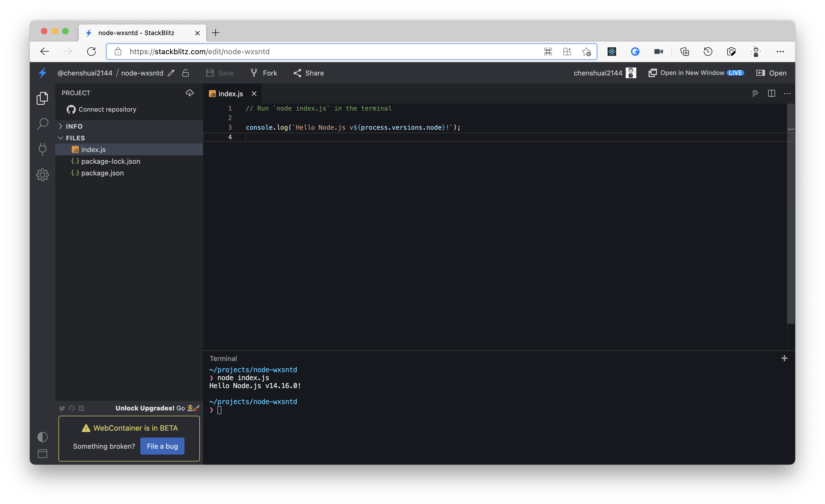The width and height of the screenshot is (825, 504).
Task: Click the video camera extension icon
Action: point(659,51)
